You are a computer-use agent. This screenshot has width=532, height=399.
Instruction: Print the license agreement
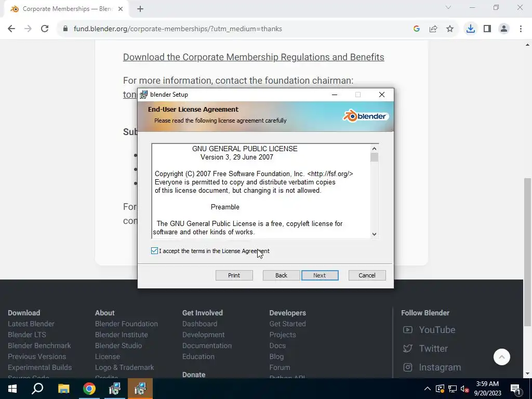[234, 275]
